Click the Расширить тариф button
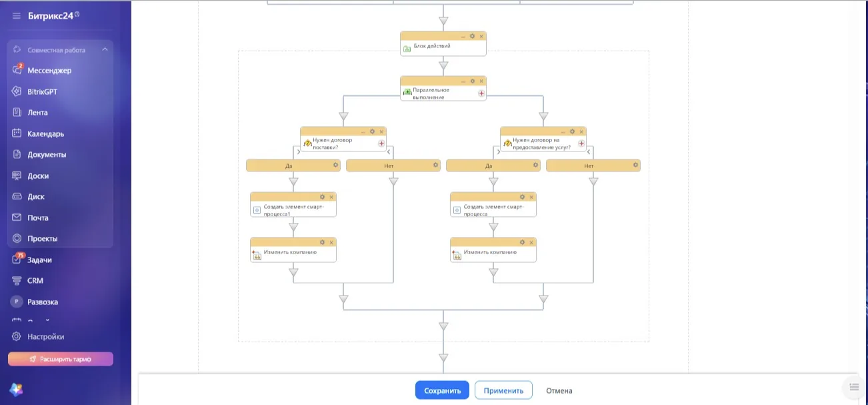Viewport: 868px width, 405px height. point(61,359)
